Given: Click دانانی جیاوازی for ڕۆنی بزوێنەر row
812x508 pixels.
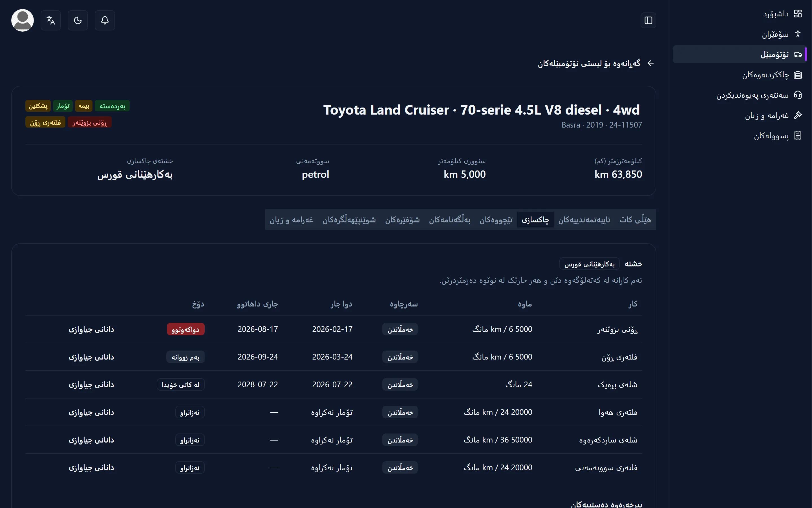Looking at the screenshot, I should [x=91, y=329].
